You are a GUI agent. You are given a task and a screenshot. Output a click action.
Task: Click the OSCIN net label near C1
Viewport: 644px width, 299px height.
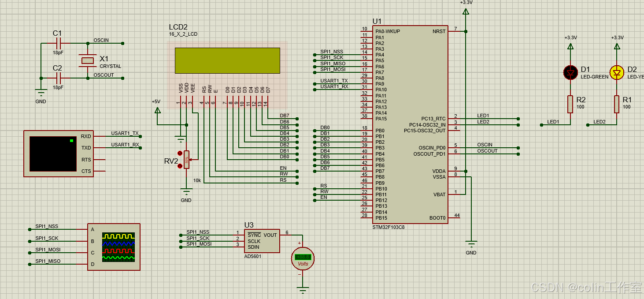[x=101, y=40]
